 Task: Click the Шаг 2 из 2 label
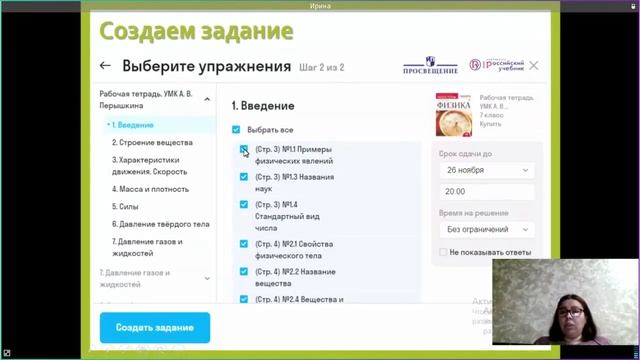click(322, 67)
